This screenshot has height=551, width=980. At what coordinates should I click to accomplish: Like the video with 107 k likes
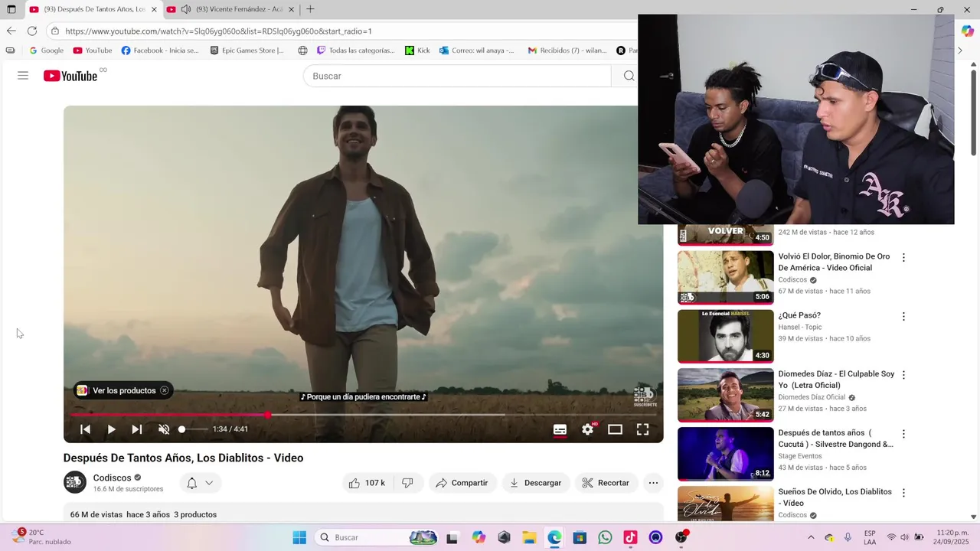click(x=367, y=483)
